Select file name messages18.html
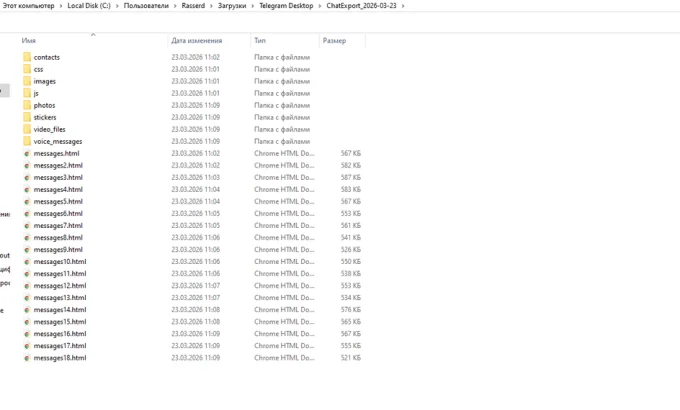This screenshot has width=680, height=410. coord(60,358)
